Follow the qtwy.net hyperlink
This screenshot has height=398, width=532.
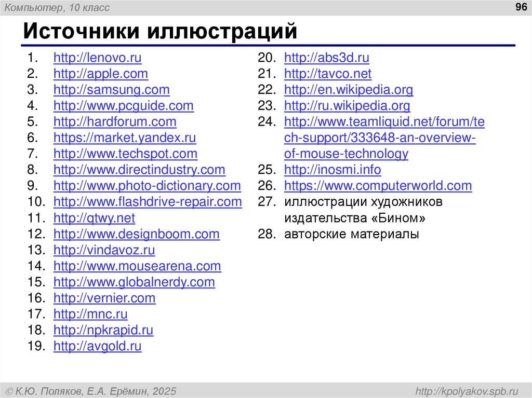pos(94,218)
